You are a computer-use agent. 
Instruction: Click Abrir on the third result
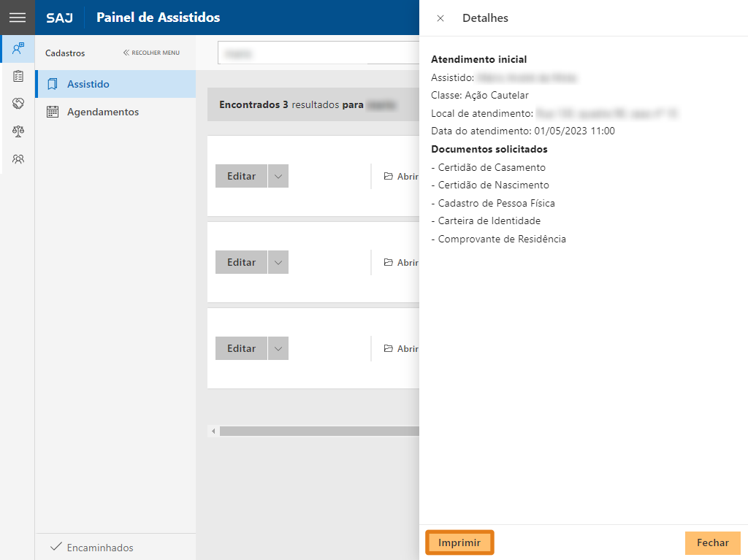(x=401, y=349)
